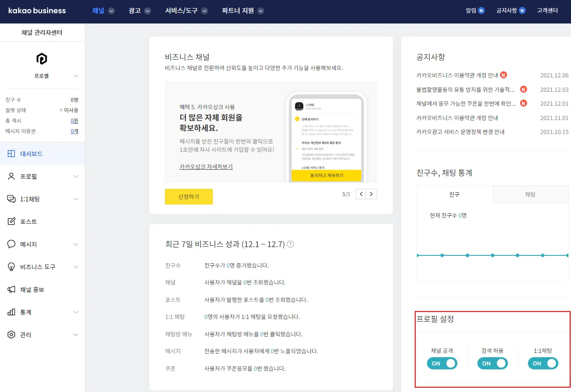The image size is (571, 392).
Task: Open the 카카오싱크 자세히보기 link
Action: pyautogui.click(x=206, y=166)
